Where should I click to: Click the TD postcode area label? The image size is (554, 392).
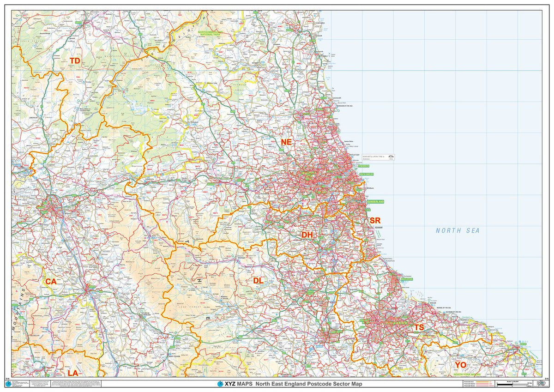pos(75,60)
